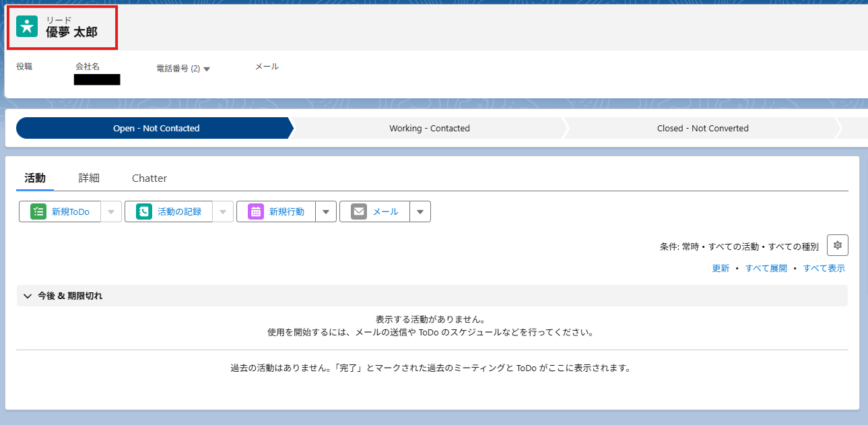Viewport: 868px width, 425px height.
Task: Open the 新規行動 calendar icon
Action: click(x=255, y=211)
